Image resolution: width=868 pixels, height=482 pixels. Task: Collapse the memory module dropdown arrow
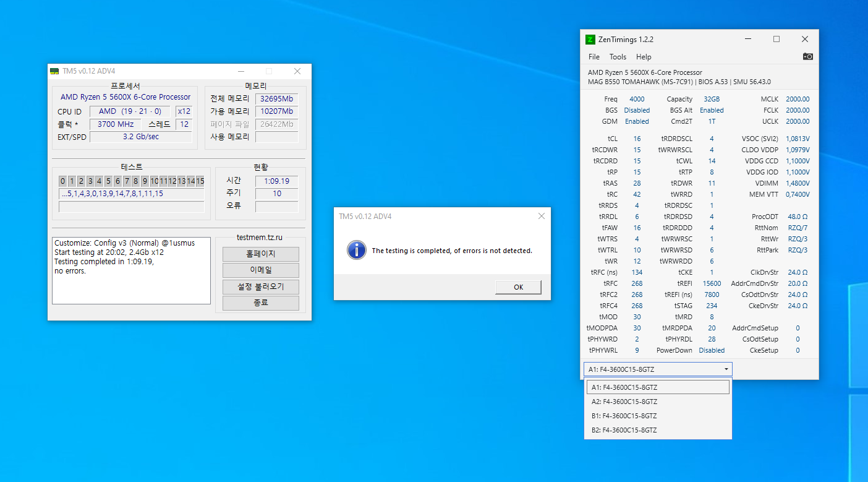pos(726,369)
